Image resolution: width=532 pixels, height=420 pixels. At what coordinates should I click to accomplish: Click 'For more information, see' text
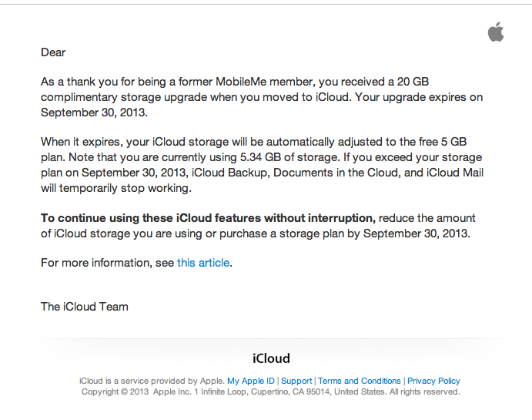[x=108, y=263]
